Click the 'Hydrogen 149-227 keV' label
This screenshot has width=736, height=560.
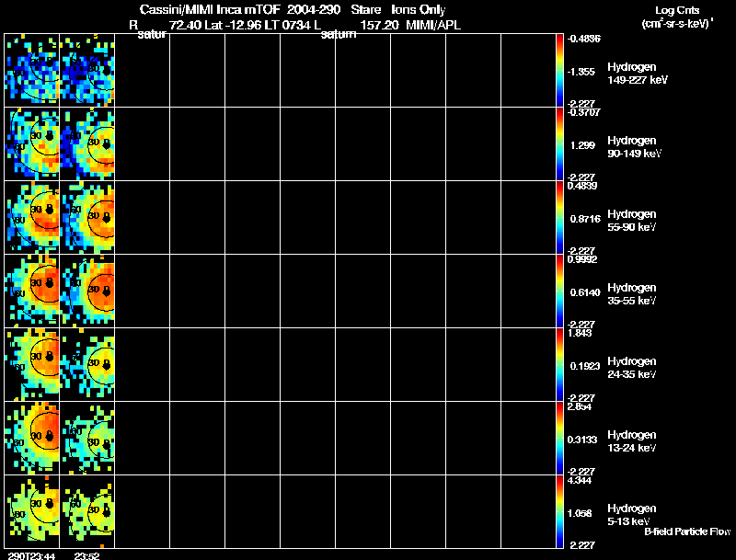click(638, 74)
